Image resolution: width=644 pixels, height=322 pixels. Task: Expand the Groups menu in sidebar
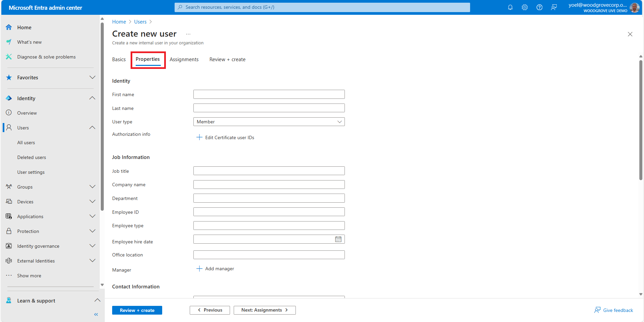coord(92,187)
